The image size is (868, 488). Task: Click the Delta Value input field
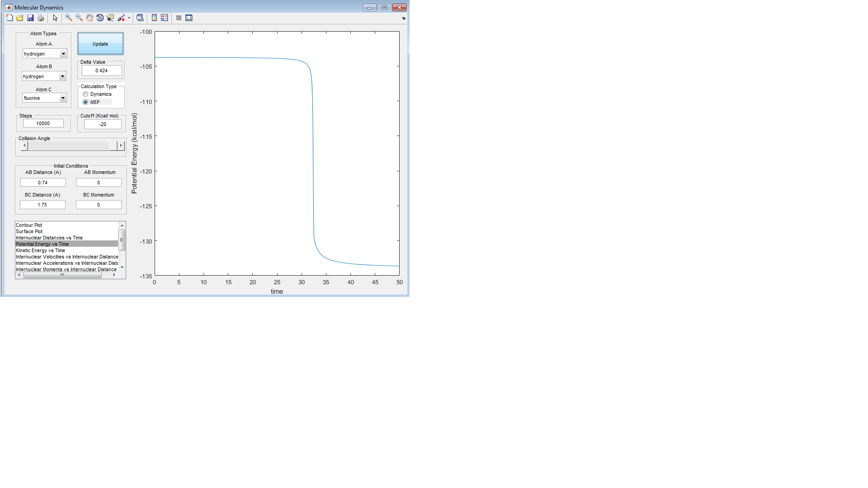pos(102,70)
